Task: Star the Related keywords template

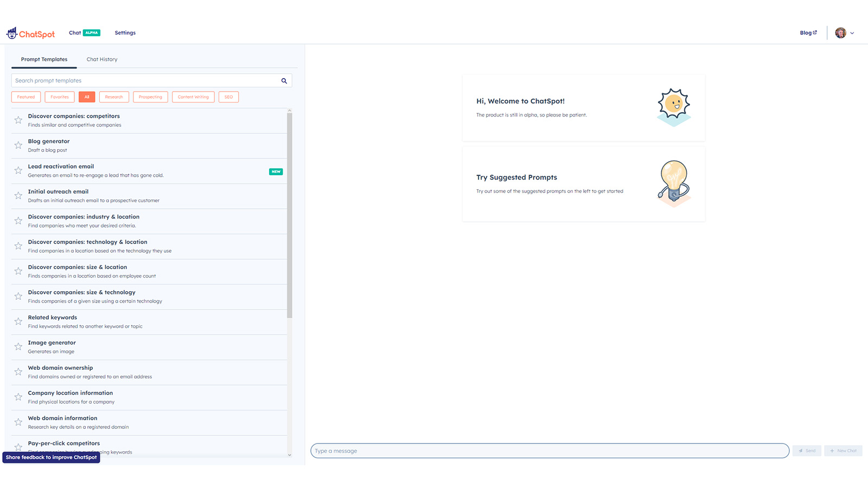Action: [x=18, y=322]
